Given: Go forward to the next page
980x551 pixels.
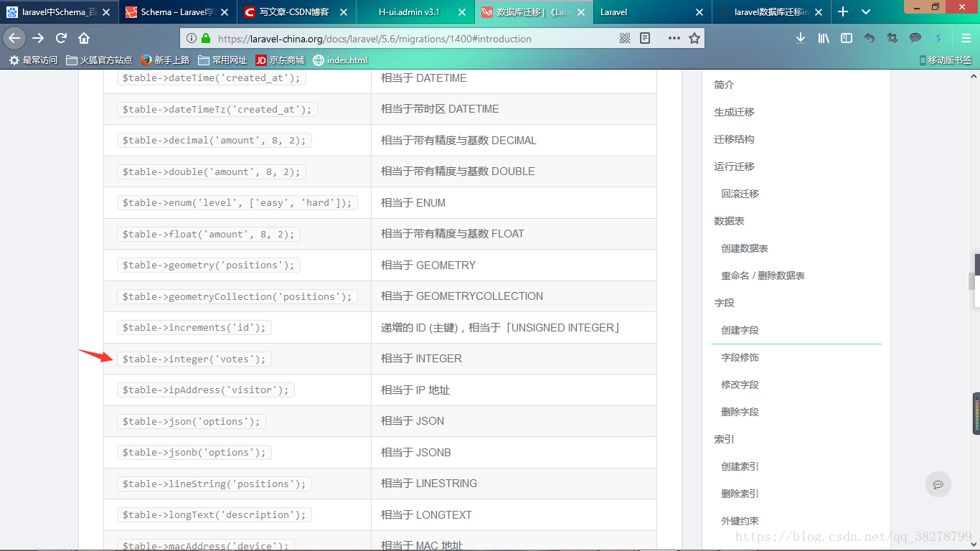Looking at the screenshot, I should click(38, 38).
